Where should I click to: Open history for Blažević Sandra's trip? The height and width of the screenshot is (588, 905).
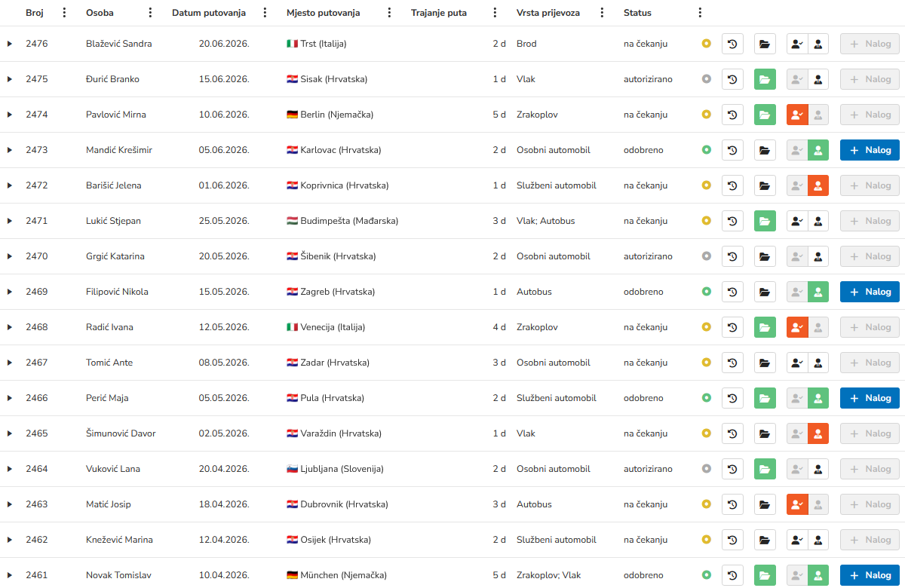pos(732,44)
